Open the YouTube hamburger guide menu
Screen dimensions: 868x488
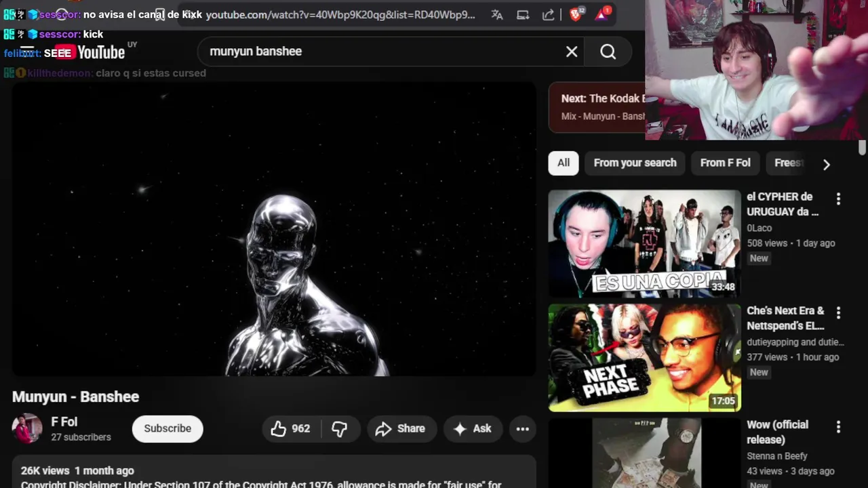click(27, 52)
